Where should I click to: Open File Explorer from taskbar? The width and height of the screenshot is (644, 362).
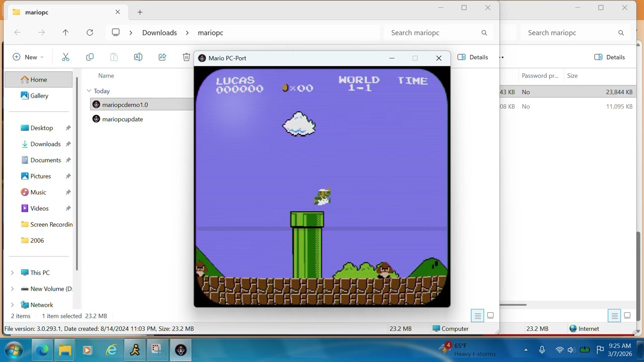[x=65, y=350]
